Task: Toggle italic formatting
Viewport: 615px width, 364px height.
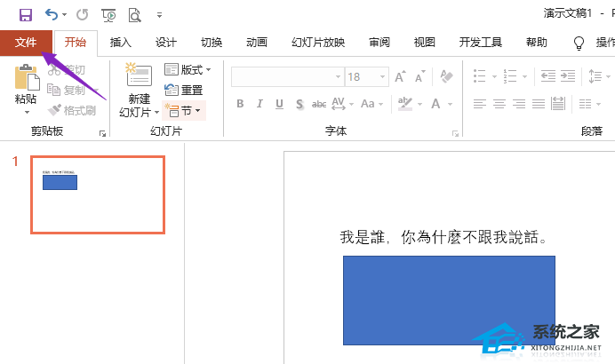Action: [260, 104]
